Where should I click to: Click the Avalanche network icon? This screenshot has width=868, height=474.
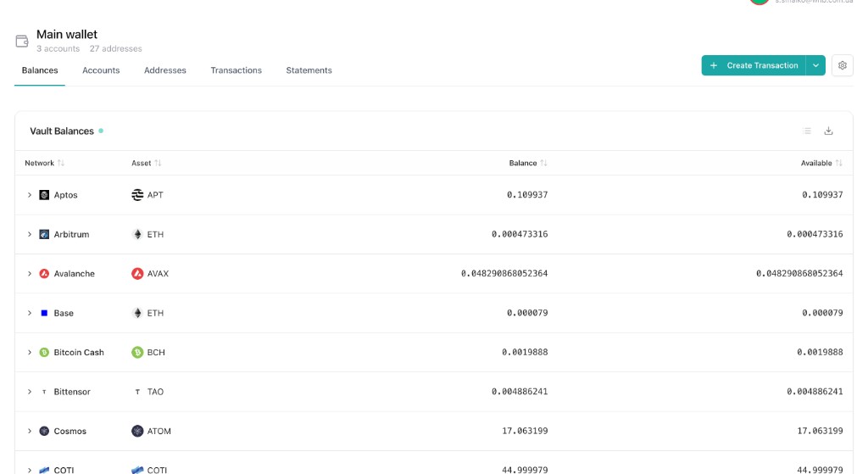(44, 274)
